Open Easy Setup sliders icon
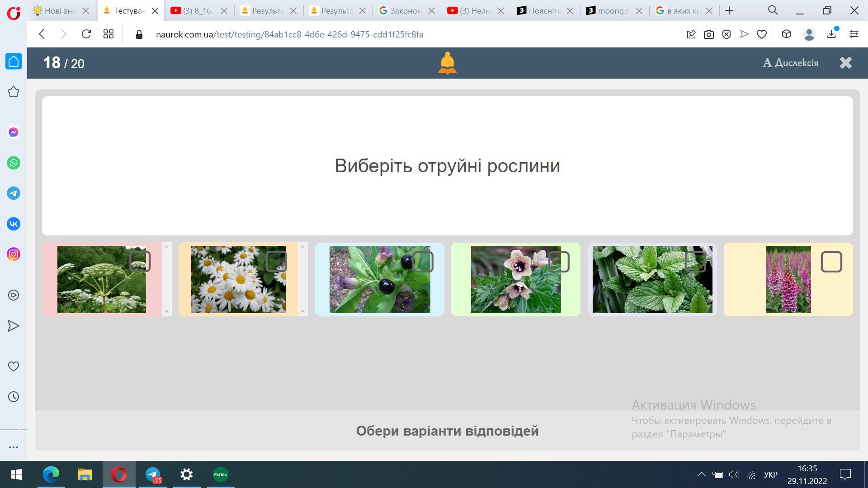 pos(854,34)
